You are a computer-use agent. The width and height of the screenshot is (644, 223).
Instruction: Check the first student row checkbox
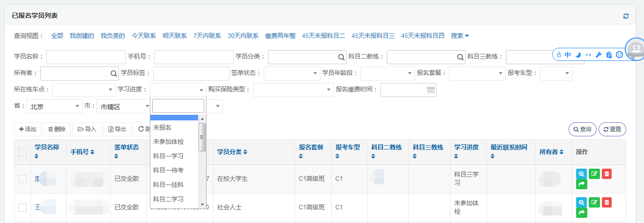pos(22,178)
